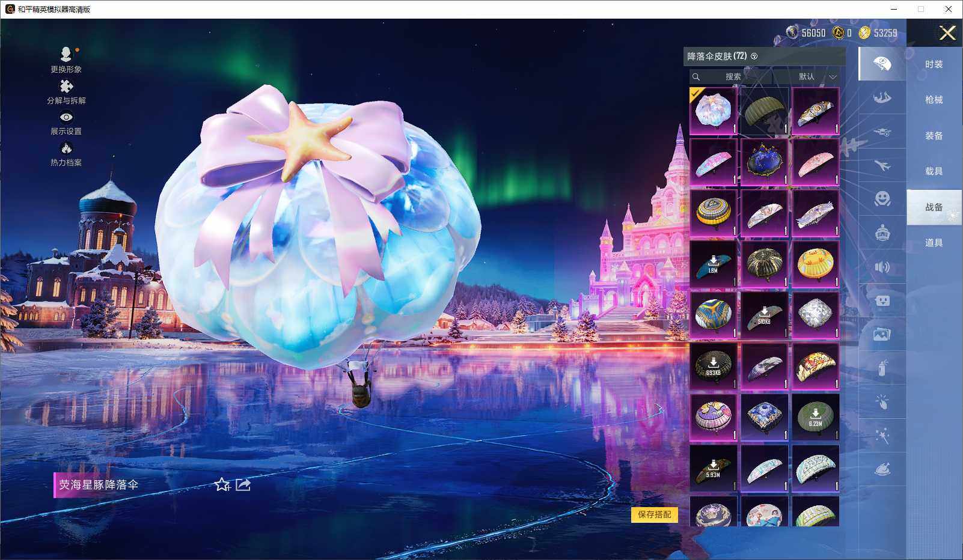963x560 pixels.
Task: Open 热力档案 flame icon
Action: point(66,148)
